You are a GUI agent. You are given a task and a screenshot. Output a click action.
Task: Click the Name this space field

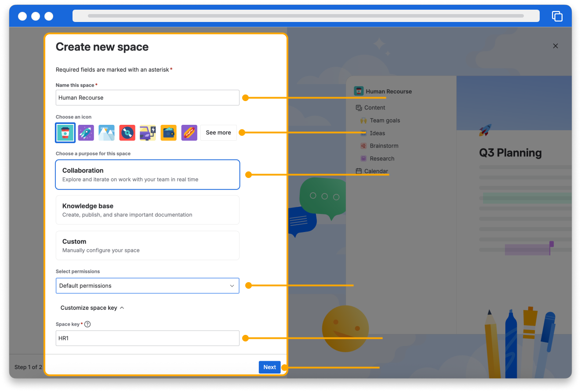(147, 98)
